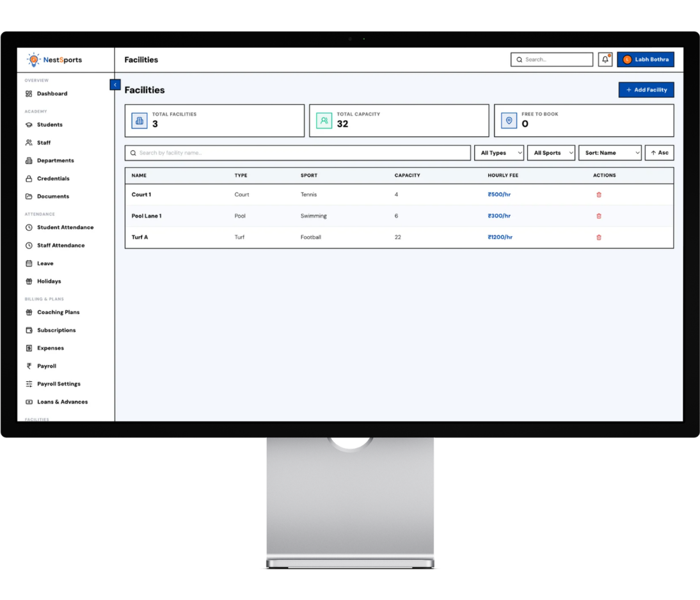This screenshot has width=700, height=600.
Task: Click the NestSports logo icon
Action: [x=33, y=59]
